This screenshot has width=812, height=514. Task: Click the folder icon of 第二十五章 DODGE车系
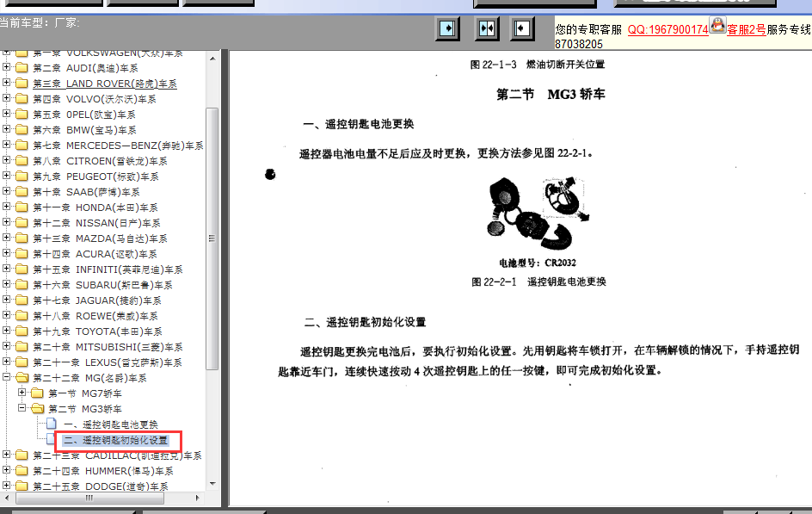(22, 486)
